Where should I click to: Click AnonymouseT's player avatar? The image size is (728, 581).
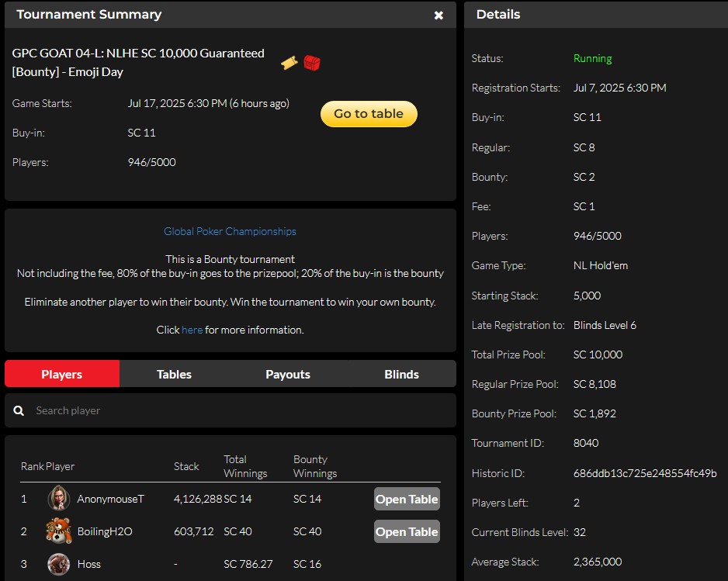pos(58,499)
